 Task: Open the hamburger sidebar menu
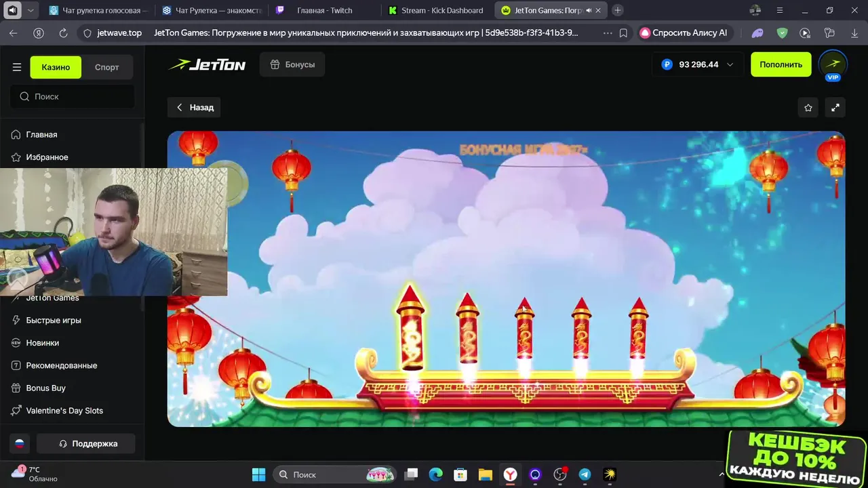pos(17,67)
